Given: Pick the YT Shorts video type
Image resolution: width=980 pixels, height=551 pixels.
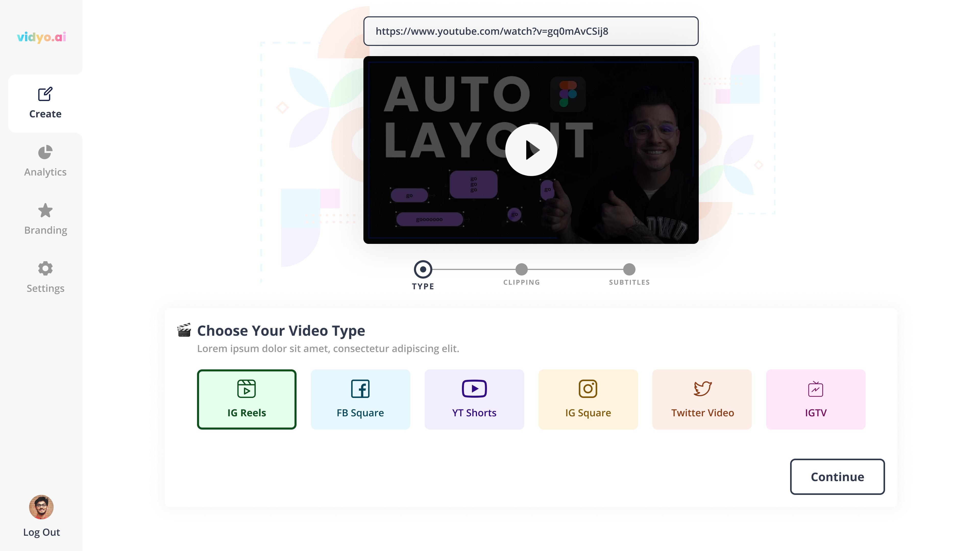Looking at the screenshot, I should [x=474, y=399].
